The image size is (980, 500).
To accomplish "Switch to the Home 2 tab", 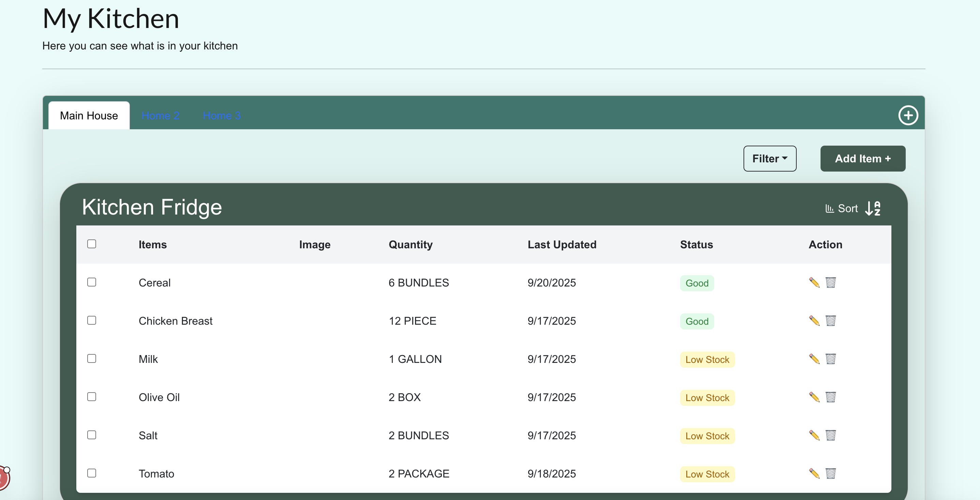I will [x=160, y=116].
